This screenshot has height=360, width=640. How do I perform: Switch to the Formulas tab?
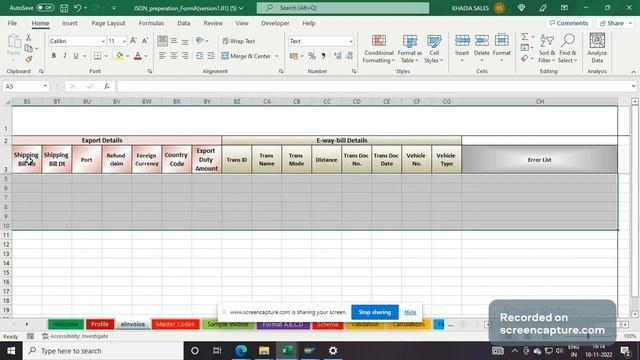point(151,23)
